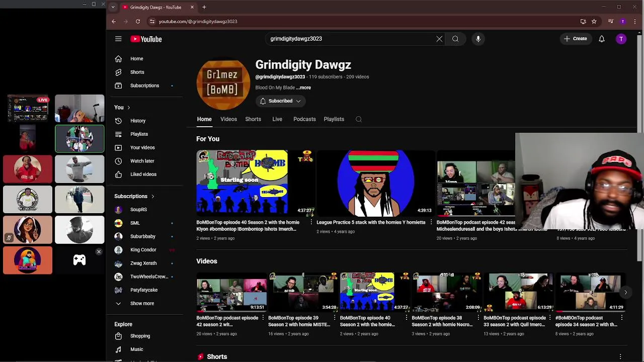The image size is (644, 362).
Task: Switch to the channel Videos tab
Action: (228, 119)
